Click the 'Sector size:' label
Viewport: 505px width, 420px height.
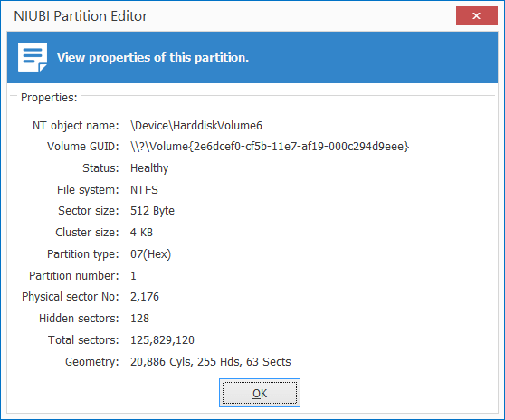(89, 211)
